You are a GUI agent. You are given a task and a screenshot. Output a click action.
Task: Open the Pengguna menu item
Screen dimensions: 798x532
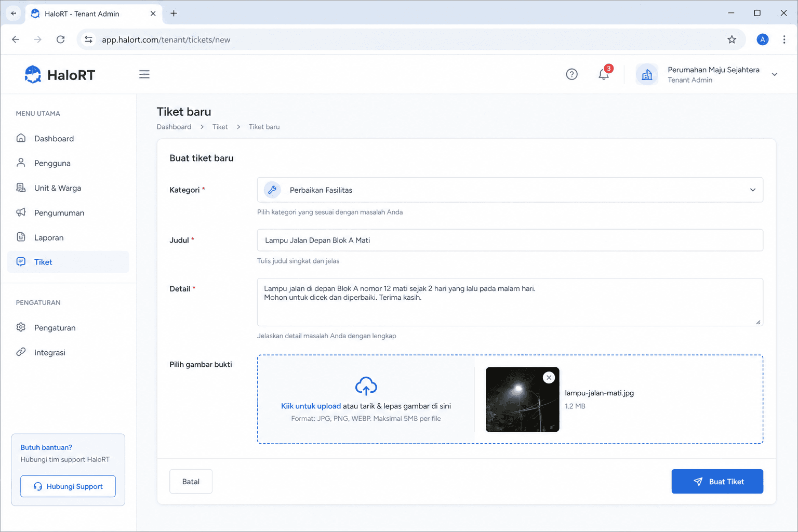(68, 163)
